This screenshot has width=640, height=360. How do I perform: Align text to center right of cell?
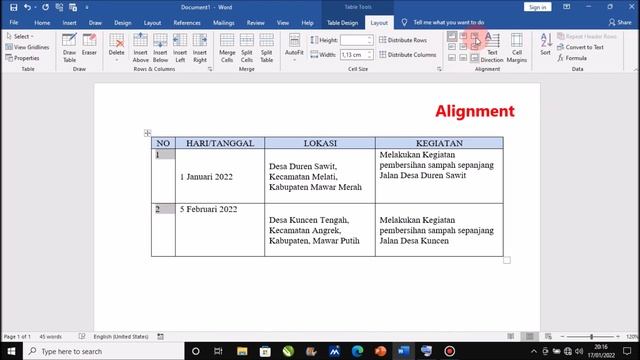coord(474,47)
